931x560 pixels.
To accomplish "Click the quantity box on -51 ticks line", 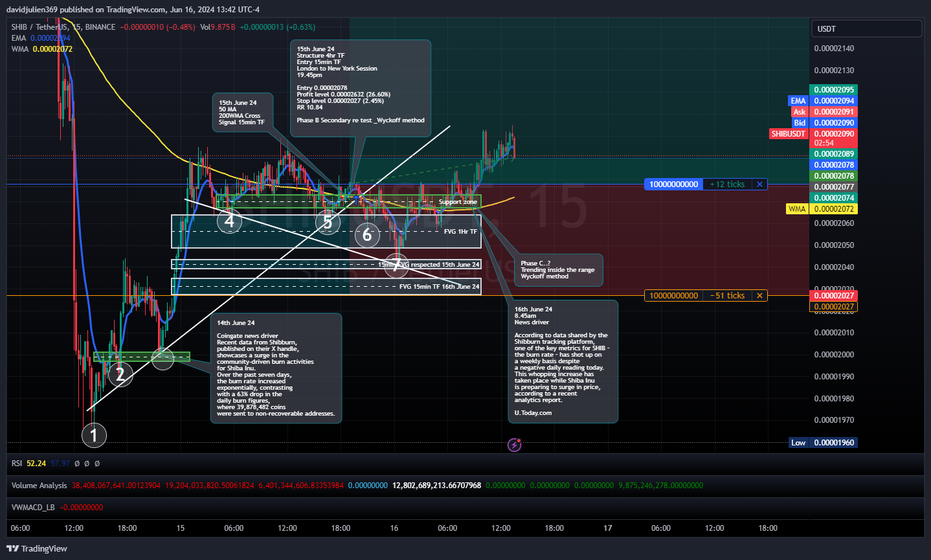I will (673, 296).
